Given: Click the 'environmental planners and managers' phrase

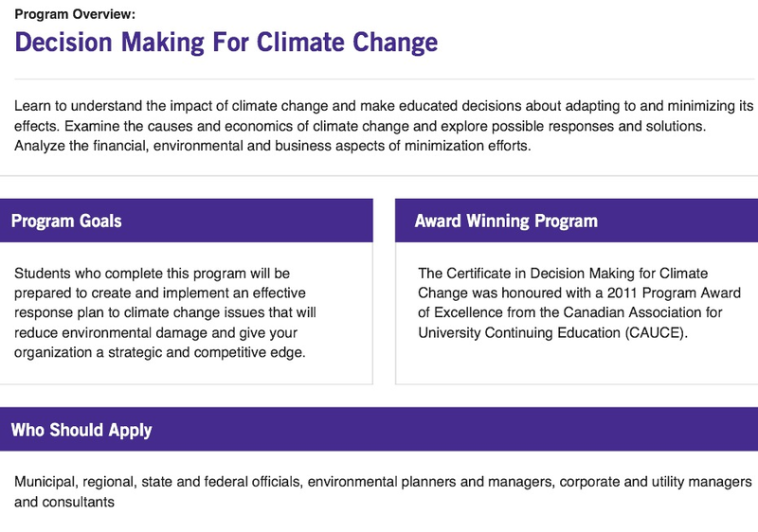Looking at the screenshot, I should (x=429, y=482).
